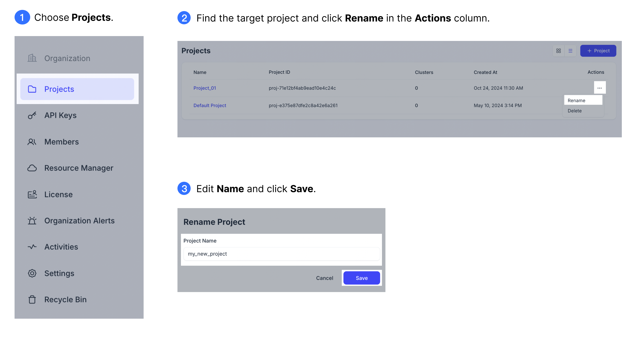Click project ID proj-e375e87dfe2c8a42e6a261
Viewport: 644px width, 342px height.
tap(303, 105)
